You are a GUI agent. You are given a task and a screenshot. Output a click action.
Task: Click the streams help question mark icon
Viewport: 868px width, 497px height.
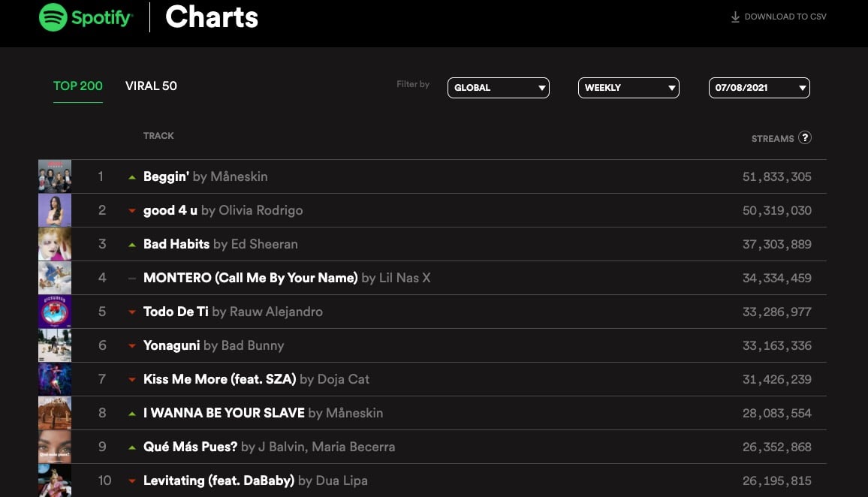[x=805, y=137]
